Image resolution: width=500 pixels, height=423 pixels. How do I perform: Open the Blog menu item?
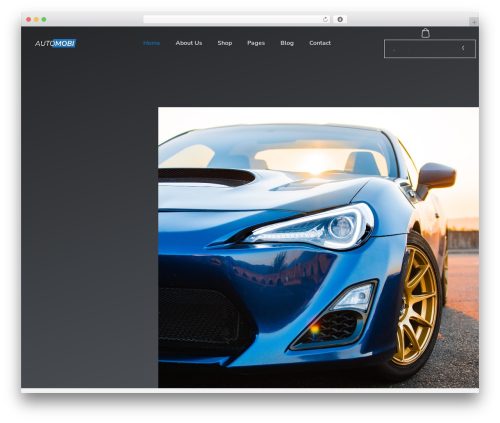pos(287,43)
